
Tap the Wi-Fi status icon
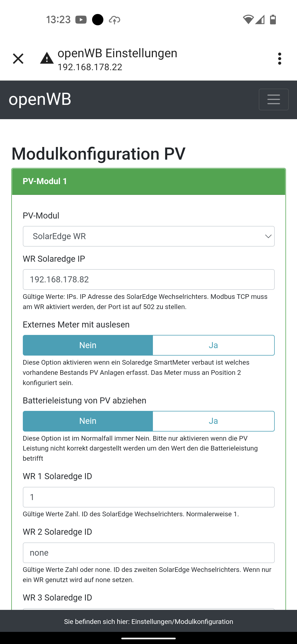click(248, 20)
